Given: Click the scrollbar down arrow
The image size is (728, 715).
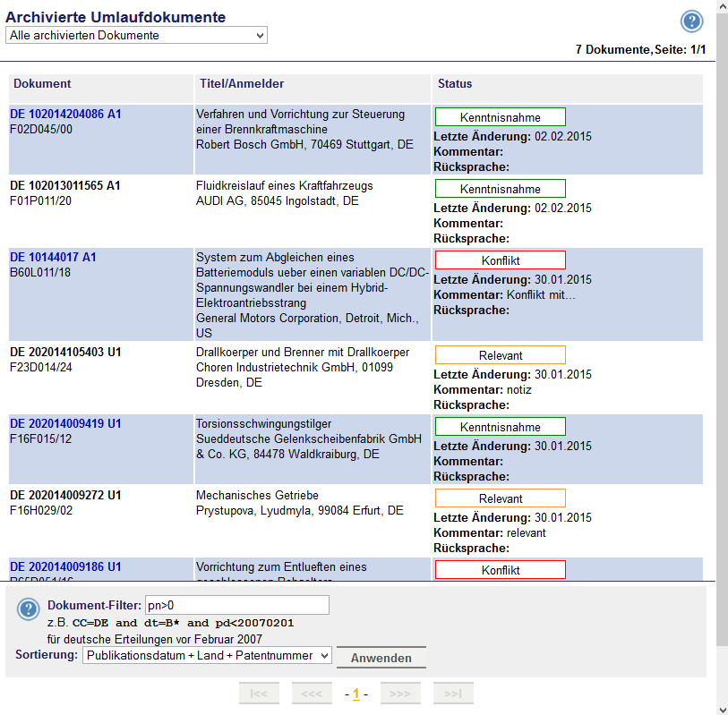Looking at the screenshot, I should coord(722,710).
